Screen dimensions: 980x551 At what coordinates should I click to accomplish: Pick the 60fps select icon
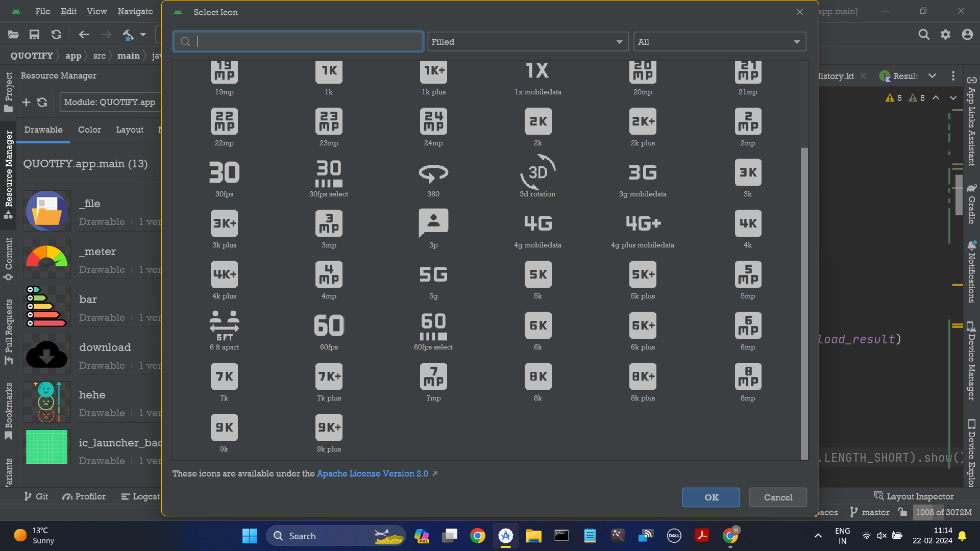tap(433, 325)
